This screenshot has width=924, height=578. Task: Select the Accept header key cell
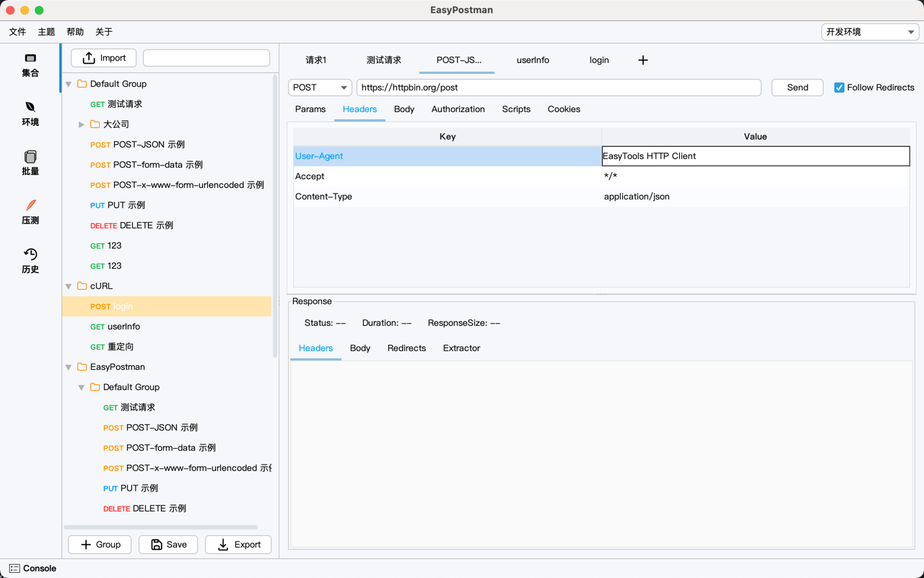[x=448, y=176]
